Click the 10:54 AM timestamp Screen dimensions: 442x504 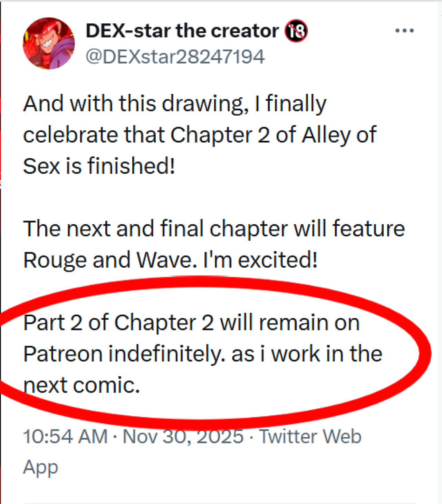(x=65, y=436)
